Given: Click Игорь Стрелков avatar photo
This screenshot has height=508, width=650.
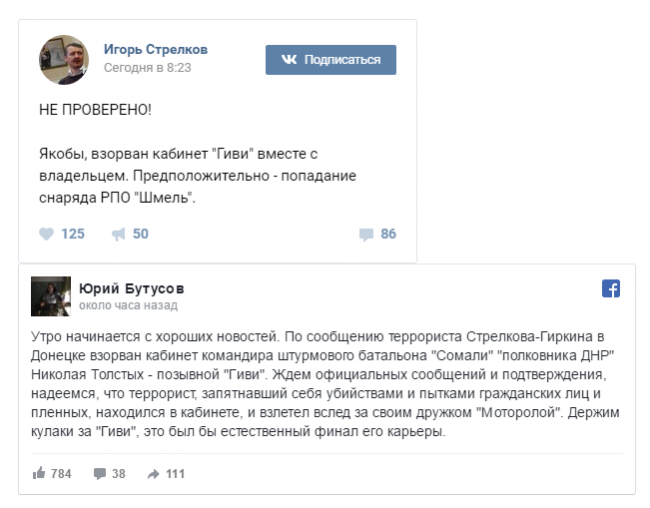Looking at the screenshot, I should click(64, 60).
